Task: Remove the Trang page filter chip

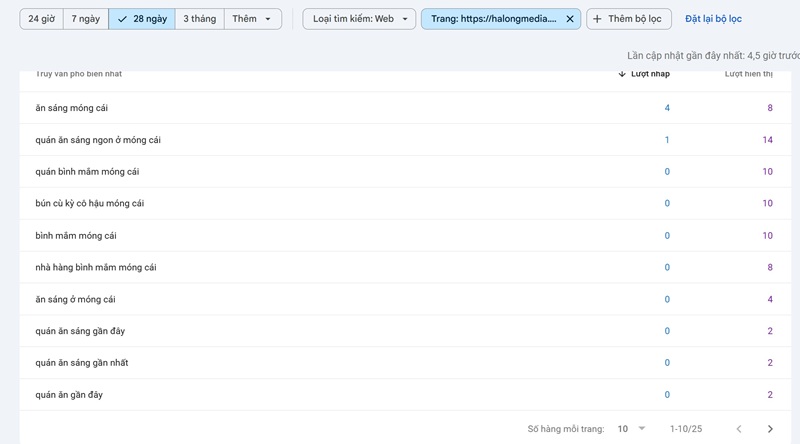Action: (570, 19)
